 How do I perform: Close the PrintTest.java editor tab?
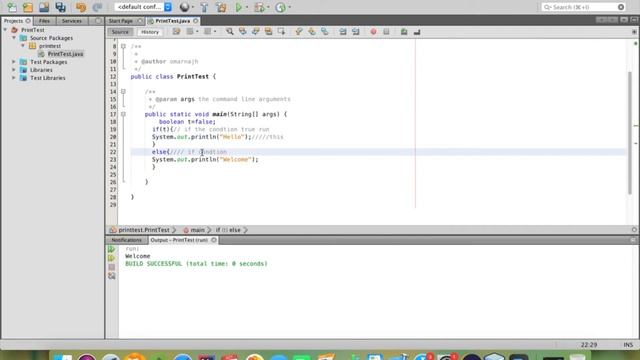pos(196,21)
